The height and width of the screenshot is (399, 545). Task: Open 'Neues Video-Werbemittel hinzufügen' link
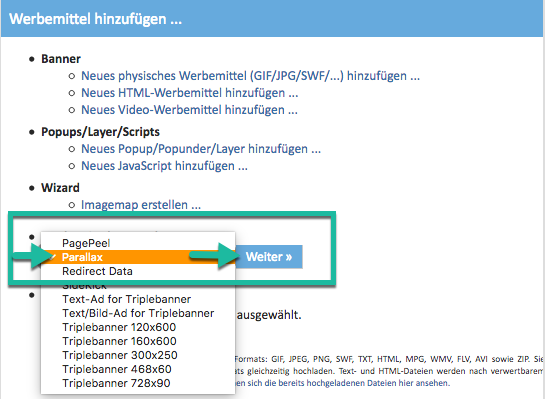click(x=189, y=110)
